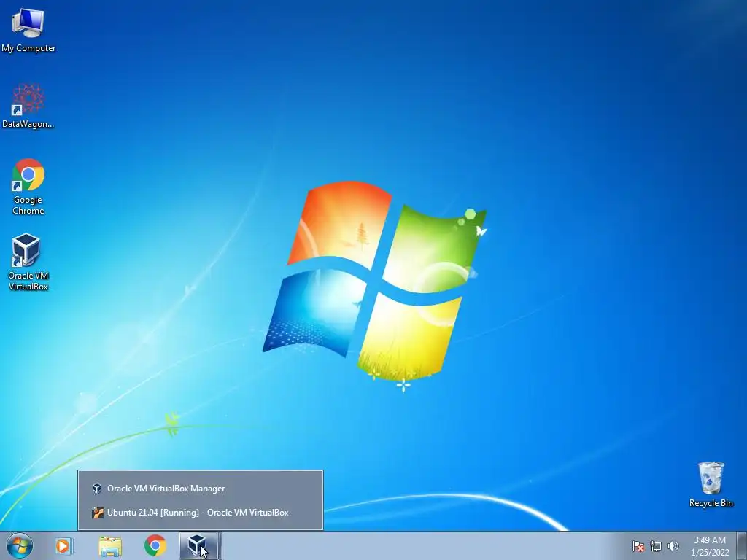
Task: Click the "Oracle VM VirtualBox" desktop label text
Action: 28,281
